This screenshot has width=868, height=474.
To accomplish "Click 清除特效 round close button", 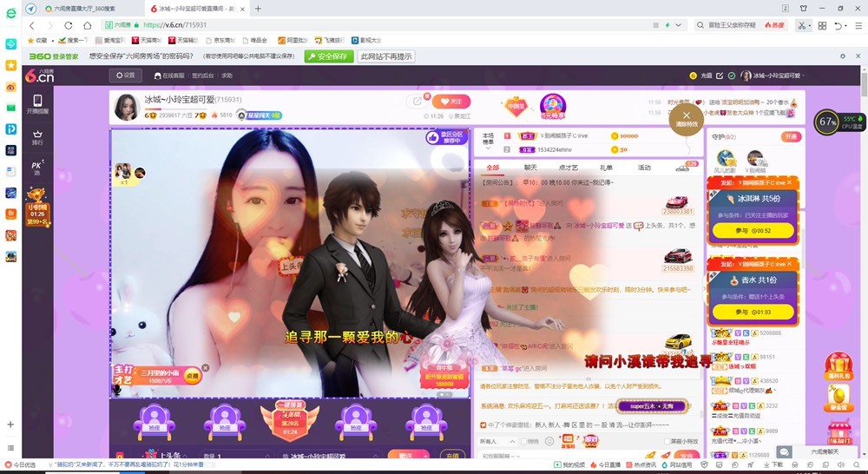I will click(x=687, y=119).
